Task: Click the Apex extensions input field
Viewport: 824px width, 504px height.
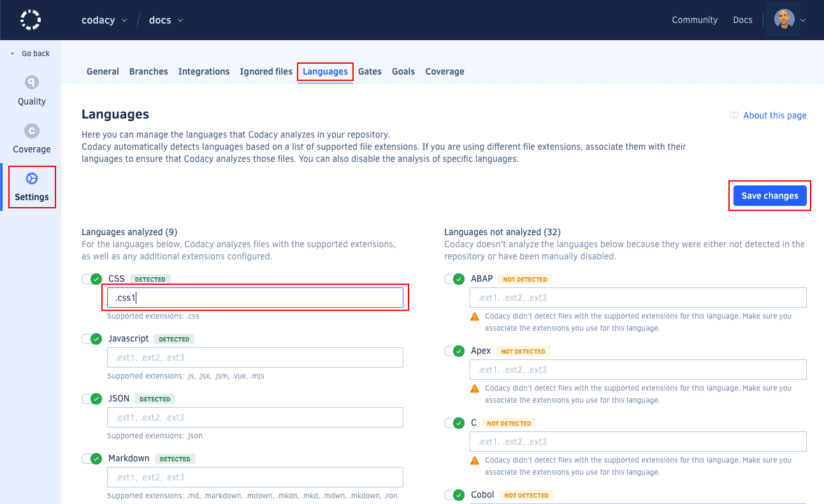Action: [637, 370]
